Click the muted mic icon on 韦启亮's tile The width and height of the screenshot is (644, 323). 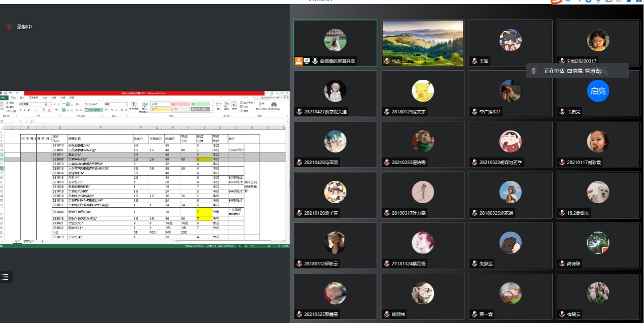(x=562, y=112)
